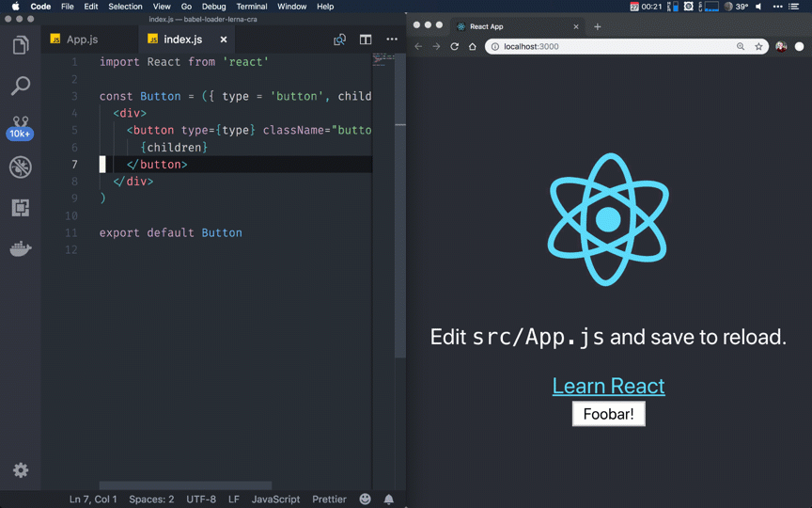
Task: Bookmark the page with star icon
Action: pyautogui.click(x=758, y=46)
